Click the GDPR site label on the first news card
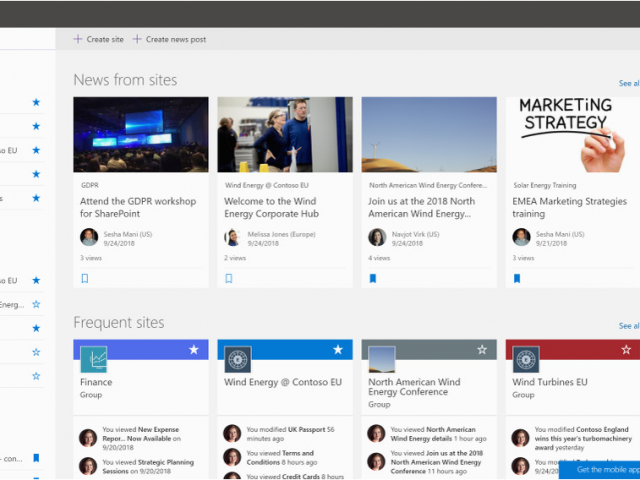 pyautogui.click(x=90, y=185)
